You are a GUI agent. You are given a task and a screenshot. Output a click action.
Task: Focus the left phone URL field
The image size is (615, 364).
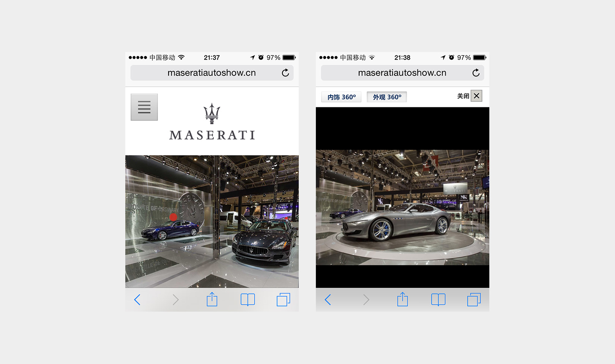tap(212, 73)
